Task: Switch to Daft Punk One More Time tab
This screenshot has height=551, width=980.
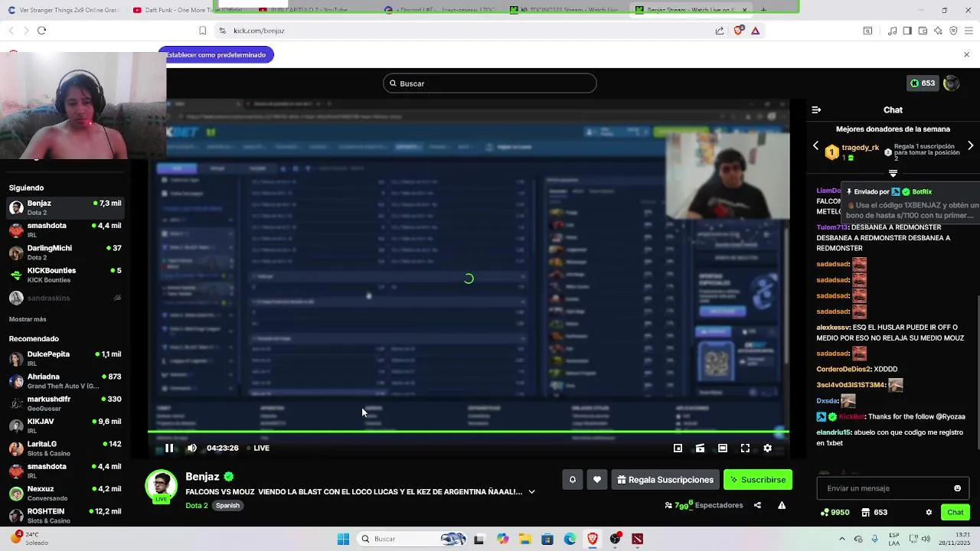Action: coord(187,10)
